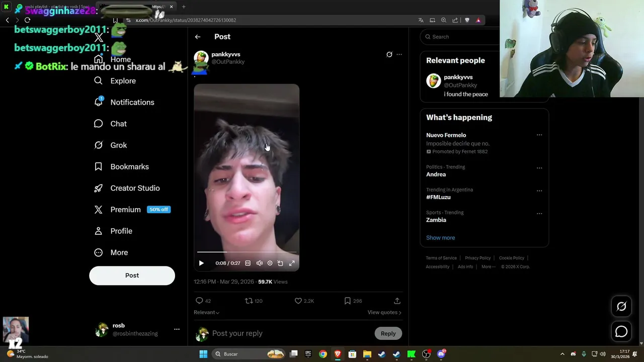Open Epic Games from the taskbar
The width and height of the screenshot is (644, 362).
(308, 354)
